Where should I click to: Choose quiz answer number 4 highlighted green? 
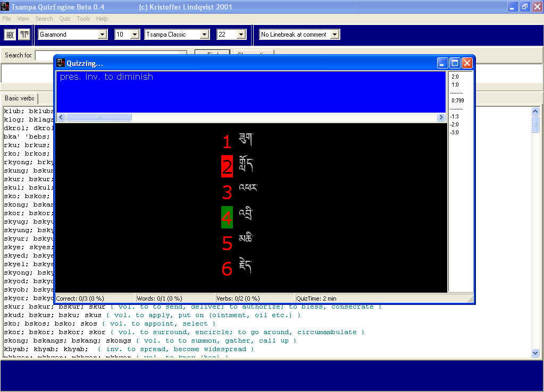227,217
